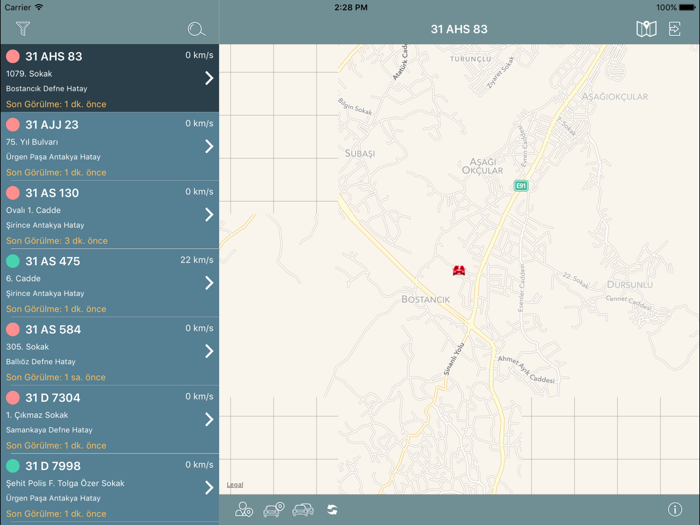Tap the logout exit icon
Screen dimensions: 700x525
click(x=675, y=29)
